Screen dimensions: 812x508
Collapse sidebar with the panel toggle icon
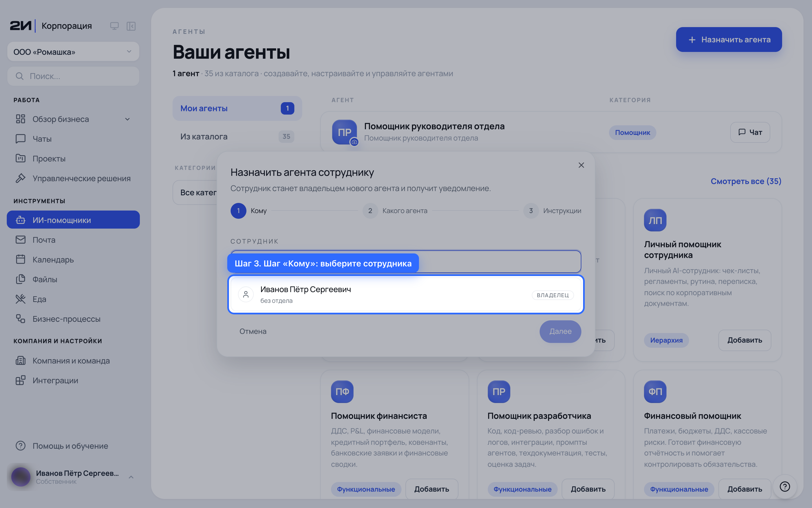(131, 26)
